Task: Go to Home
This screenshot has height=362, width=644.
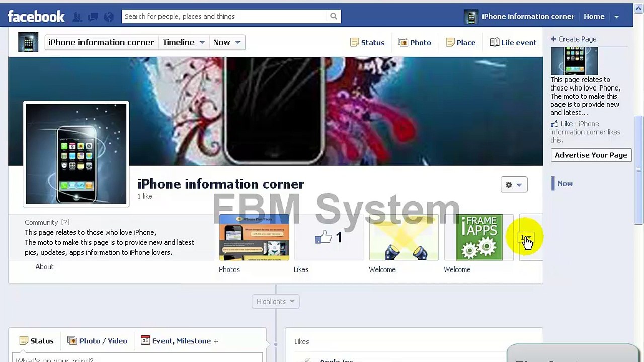Action: click(594, 16)
